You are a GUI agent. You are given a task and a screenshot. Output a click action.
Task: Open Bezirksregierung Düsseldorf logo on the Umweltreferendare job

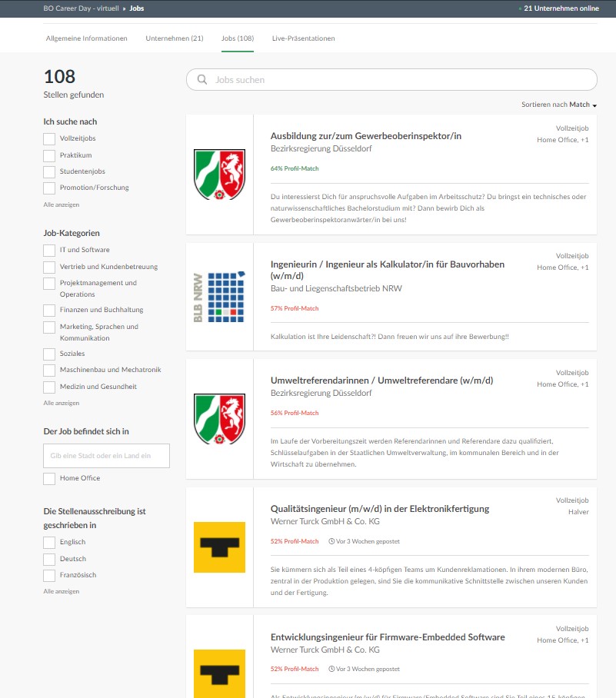(x=220, y=419)
